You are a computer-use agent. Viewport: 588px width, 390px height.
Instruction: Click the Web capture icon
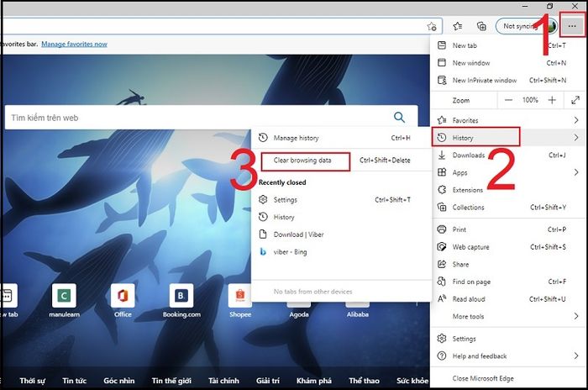point(442,246)
